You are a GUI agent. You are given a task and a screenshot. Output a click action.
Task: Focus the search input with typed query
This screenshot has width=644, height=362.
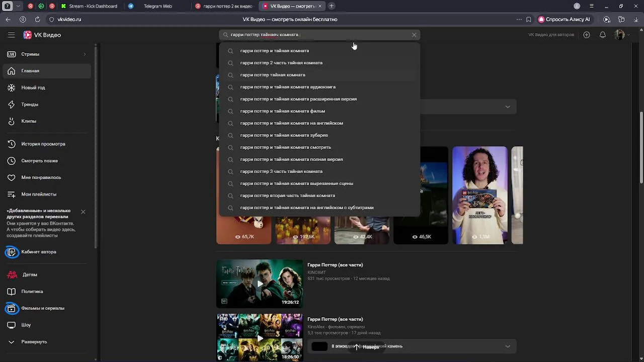pyautogui.click(x=319, y=35)
